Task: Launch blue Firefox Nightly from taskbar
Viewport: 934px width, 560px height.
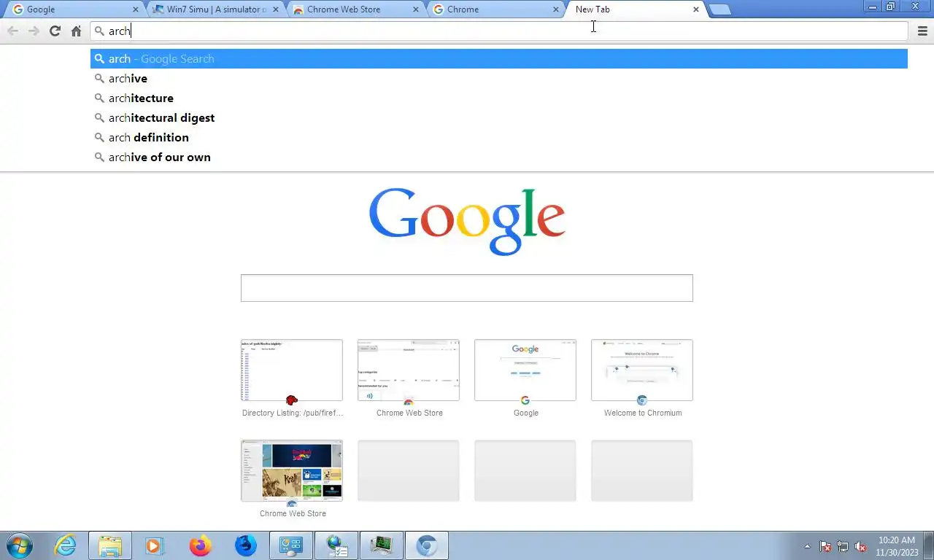Action: pyautogui.click(x=246, y=545)
